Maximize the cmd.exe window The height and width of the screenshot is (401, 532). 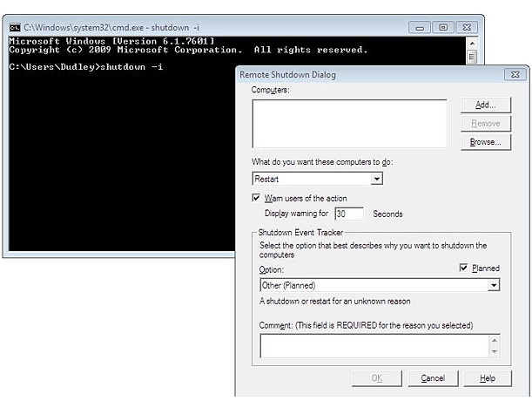point(443,28)
